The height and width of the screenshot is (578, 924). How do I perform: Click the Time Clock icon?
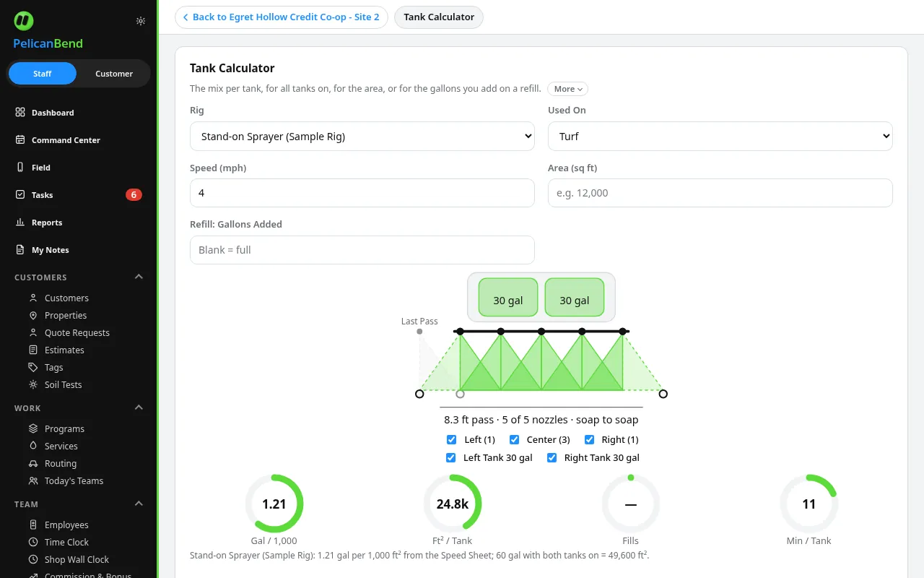pyautogui.click(x=33, y=542)
